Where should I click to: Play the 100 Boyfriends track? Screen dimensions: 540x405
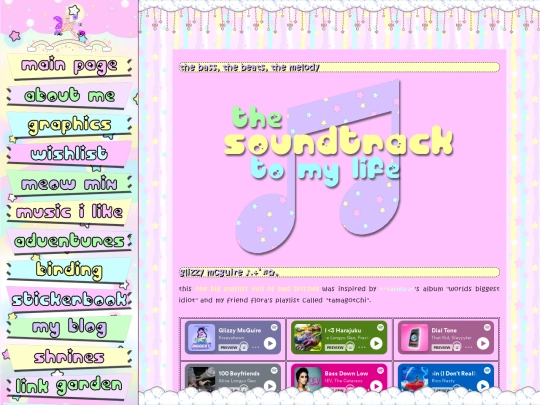click(270, 386)
